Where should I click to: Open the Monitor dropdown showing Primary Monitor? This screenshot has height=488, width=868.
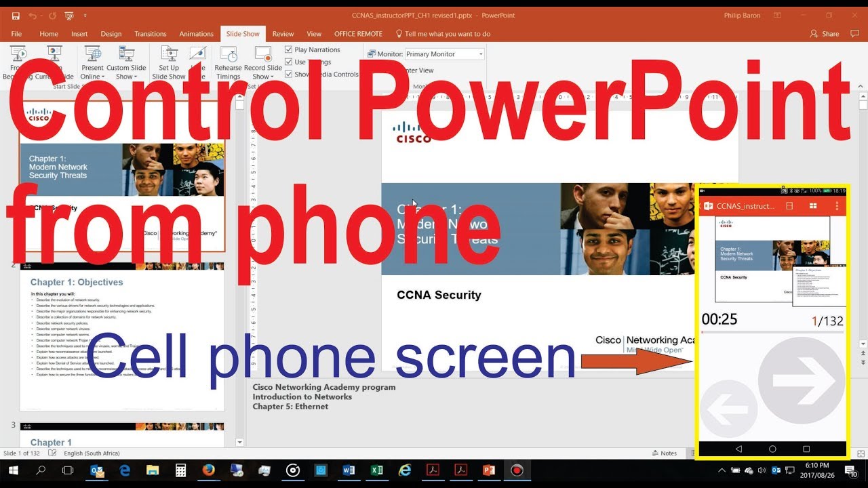point(444,54)
